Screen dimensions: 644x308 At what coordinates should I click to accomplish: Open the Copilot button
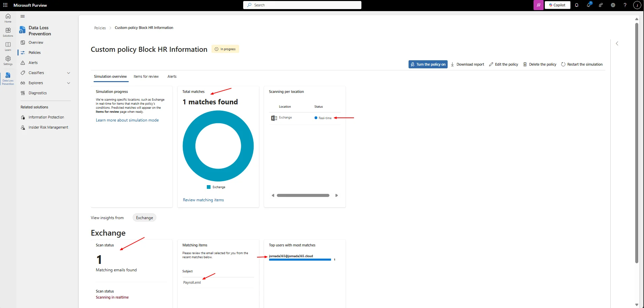pos(557,5)
